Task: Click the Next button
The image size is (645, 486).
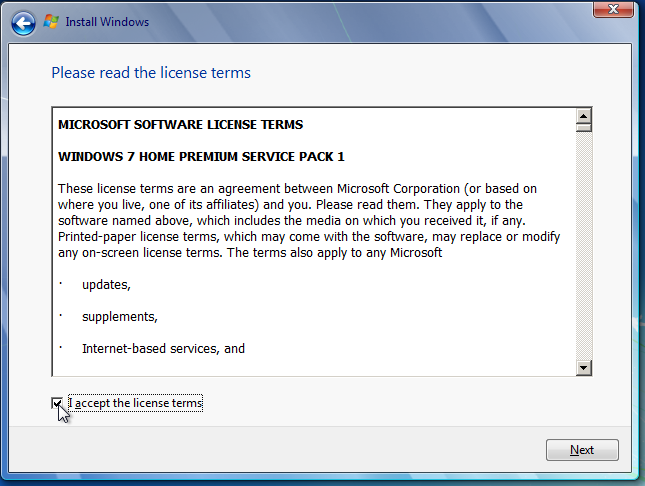Action: pyautogui.click(x=582, y=450)
